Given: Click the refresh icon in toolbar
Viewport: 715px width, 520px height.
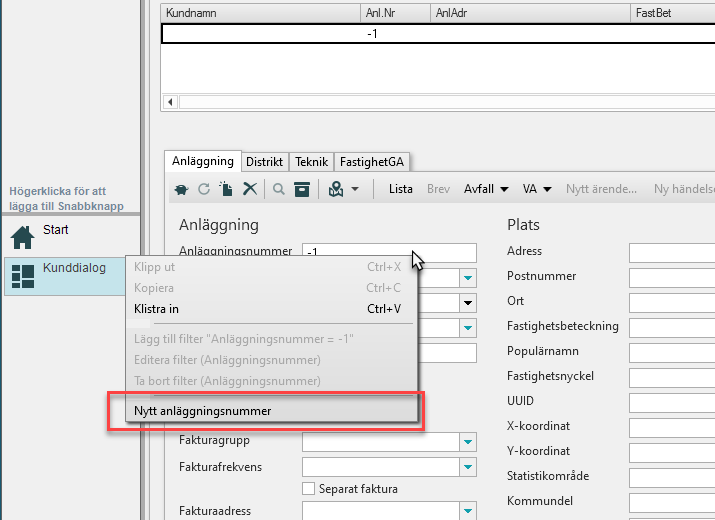Looking at the screenshot, I should click(x=204, y=188).
